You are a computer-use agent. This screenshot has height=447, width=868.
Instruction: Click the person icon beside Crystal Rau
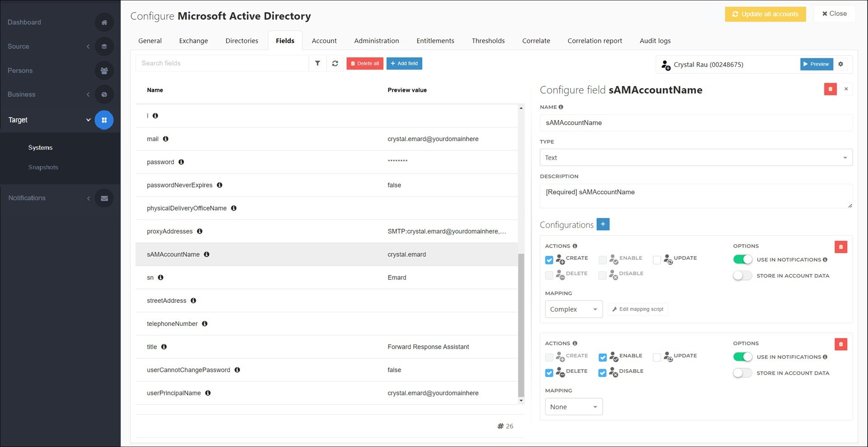(665, 65)
